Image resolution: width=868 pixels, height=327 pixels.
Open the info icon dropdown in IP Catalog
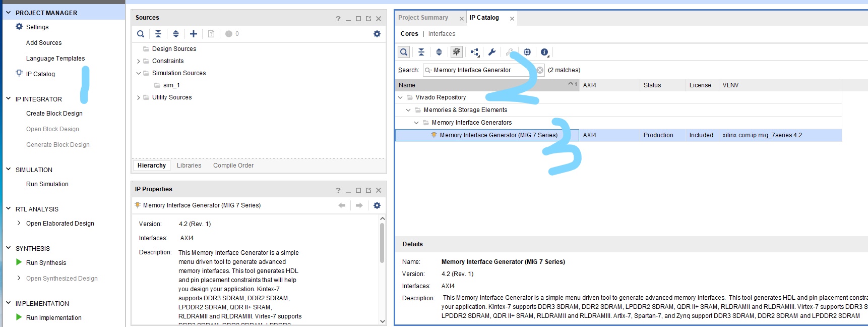click(545, 52)
